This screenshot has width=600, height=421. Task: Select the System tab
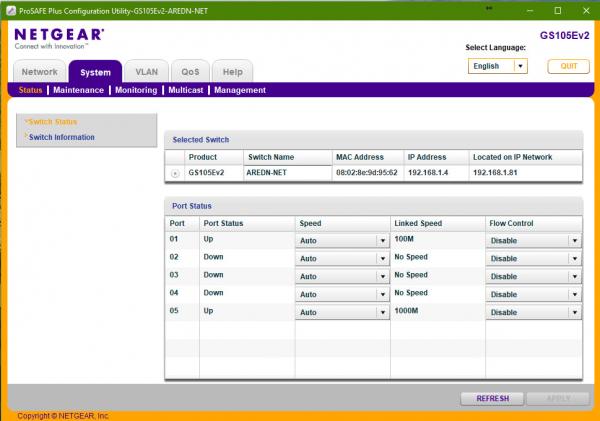[95, 72]
